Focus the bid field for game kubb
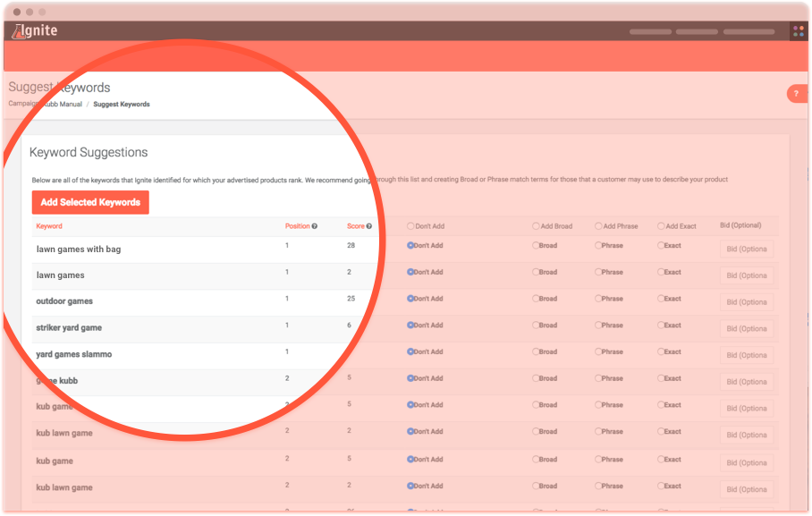Image resolution: width=812 pixels, height=516 pixels. [747, 383]
